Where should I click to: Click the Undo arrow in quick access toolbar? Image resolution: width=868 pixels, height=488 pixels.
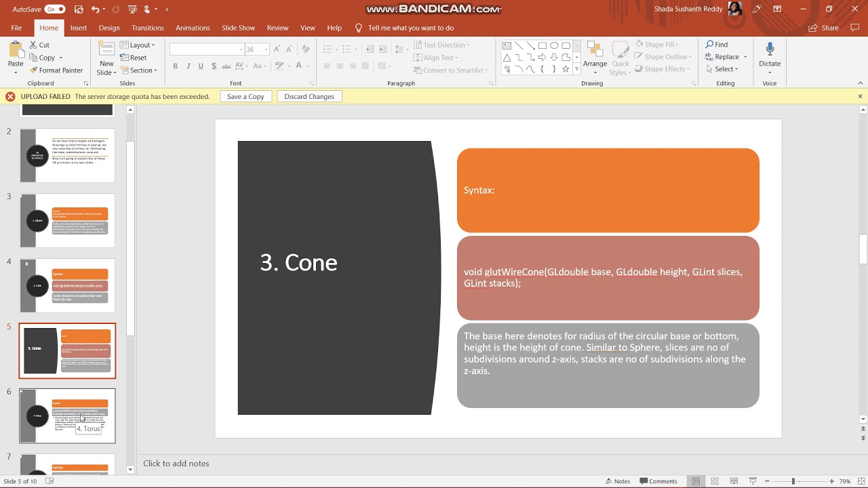point(95,9)
